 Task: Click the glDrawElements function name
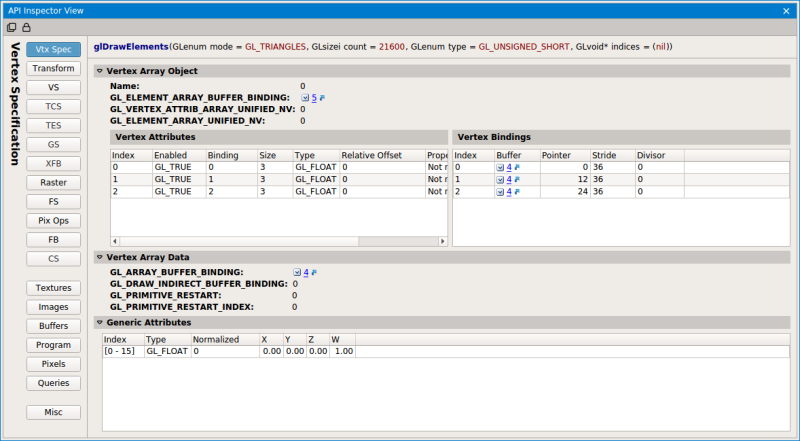[x=131, y=47]
